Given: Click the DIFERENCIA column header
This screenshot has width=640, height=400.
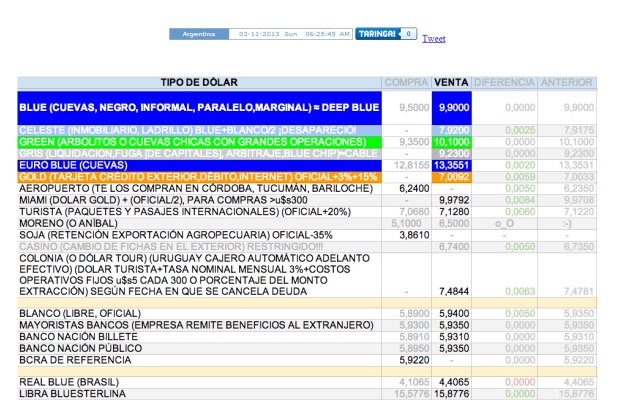Looking at the screenshot, I should 504,82.
